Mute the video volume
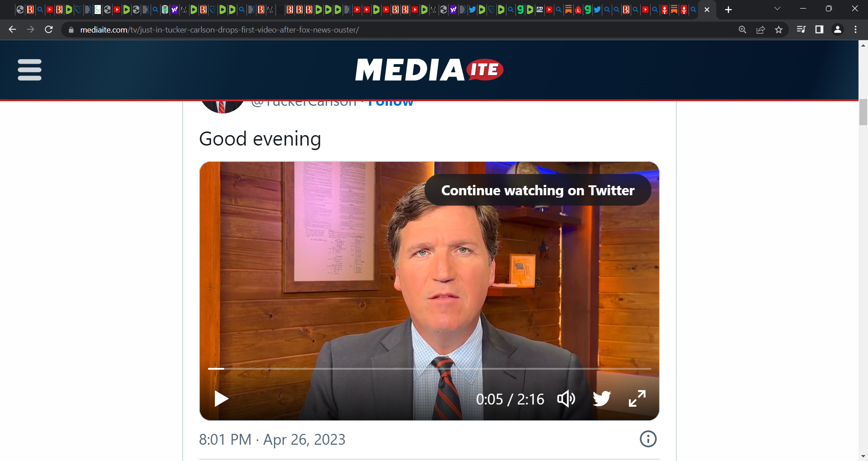 pos(566,399)
